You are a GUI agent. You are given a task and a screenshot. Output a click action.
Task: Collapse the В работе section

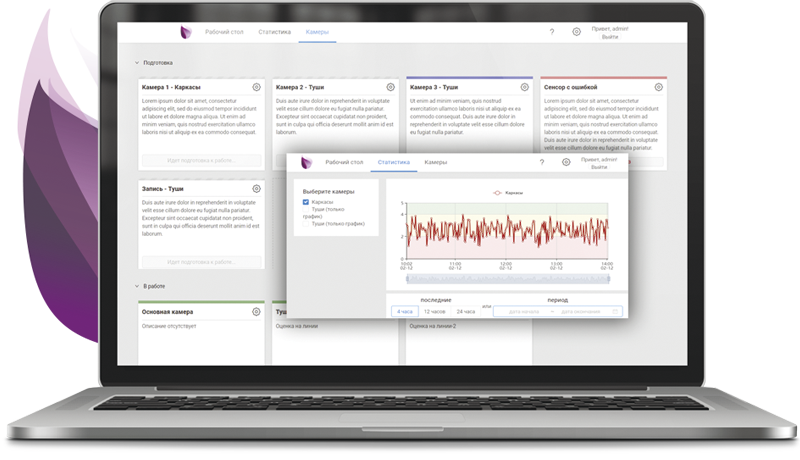pos(137,287)
